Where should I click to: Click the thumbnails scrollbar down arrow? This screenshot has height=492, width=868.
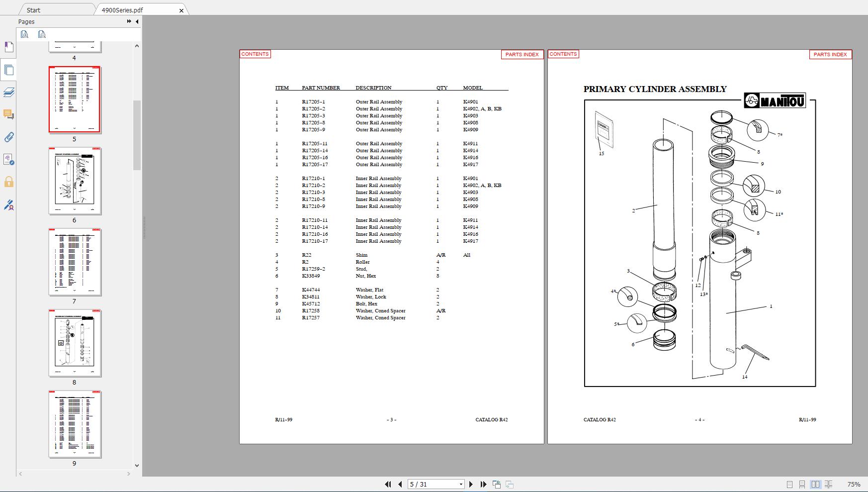point(137,466)
